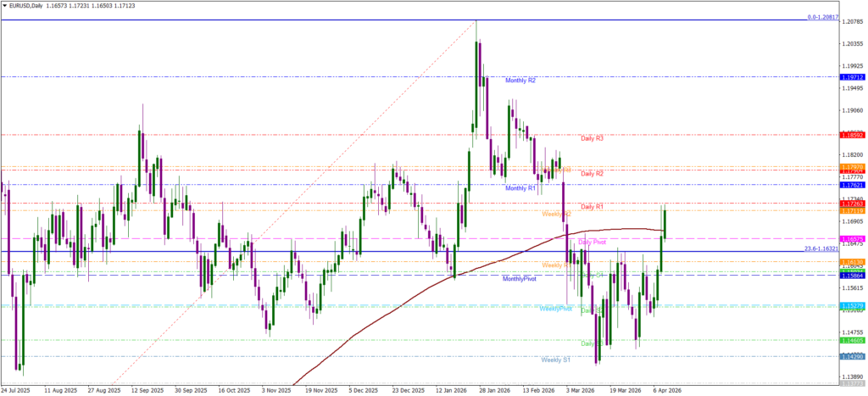The image size is (868, 396).
Task: Select the MonthlyPivot line label
Action: 519,279
